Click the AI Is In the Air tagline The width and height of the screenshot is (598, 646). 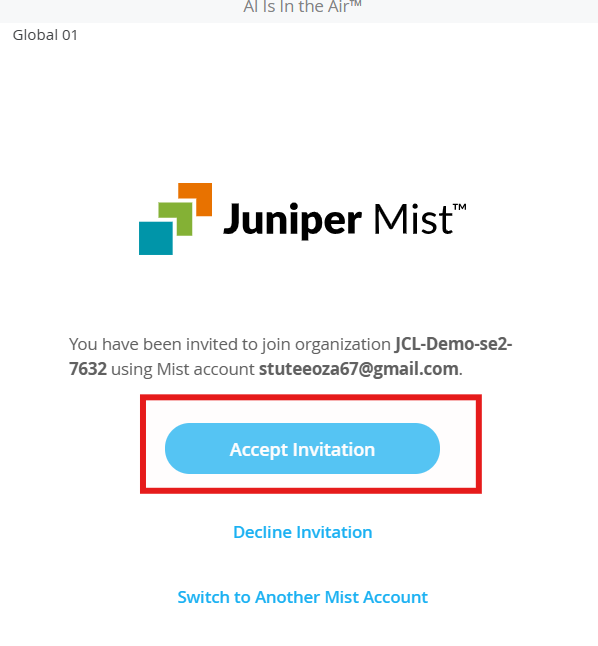(x=302, y=7)
